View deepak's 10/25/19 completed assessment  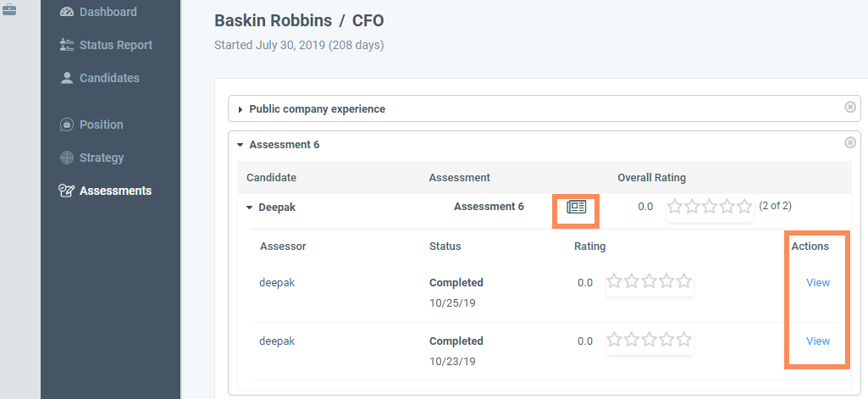(x=818, y=283)
